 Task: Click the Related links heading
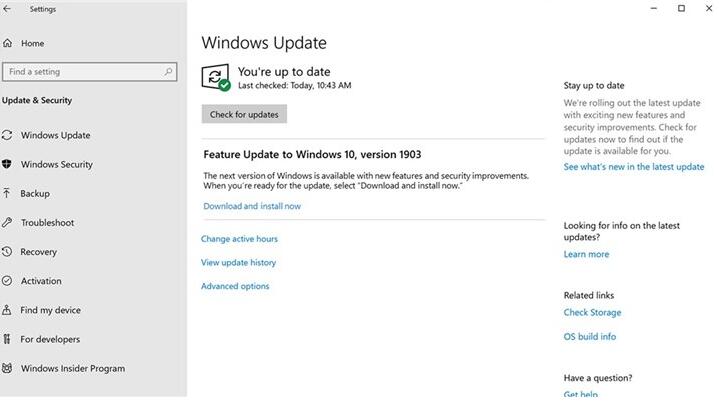(x=589, y=295)
